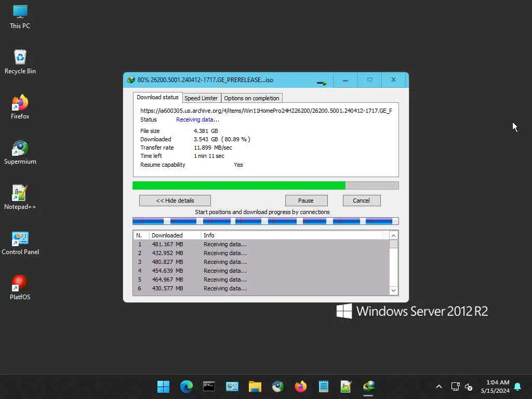The width and height of the screenshot is (532, 399).
Task: Click the N. column header
Action: 141,235
